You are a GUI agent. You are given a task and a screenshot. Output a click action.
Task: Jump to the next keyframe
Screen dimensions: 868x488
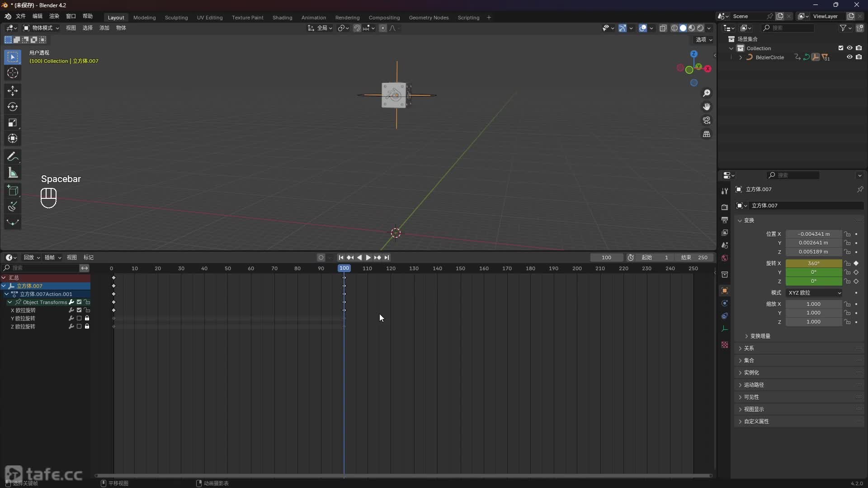coord(377,258)
